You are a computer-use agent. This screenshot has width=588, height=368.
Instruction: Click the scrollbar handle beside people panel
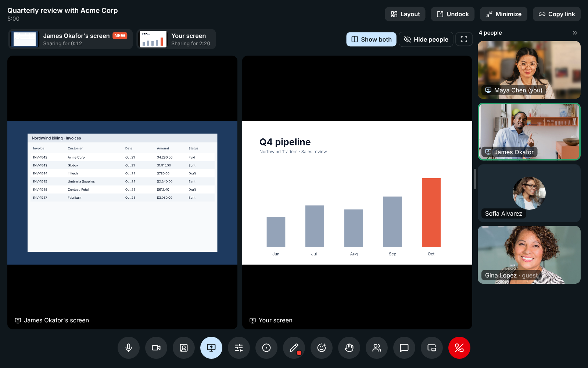(475, 179)
